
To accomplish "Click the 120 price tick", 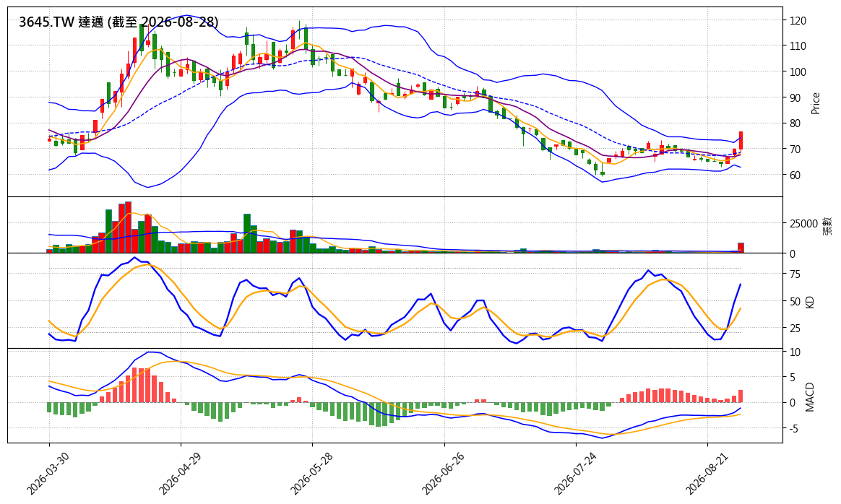I will coord(798,20).
